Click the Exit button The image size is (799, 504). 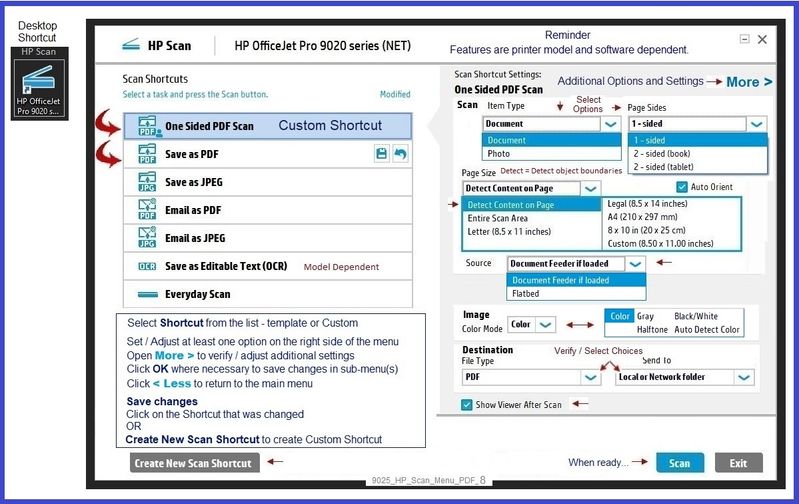click(x=738, y=463)
